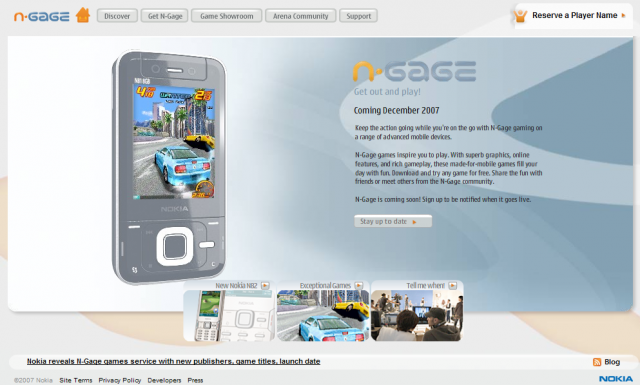The width and height of the screenshot is (640, 385).
Task: Open the Arena Community menu
Action: click(300, 16)
